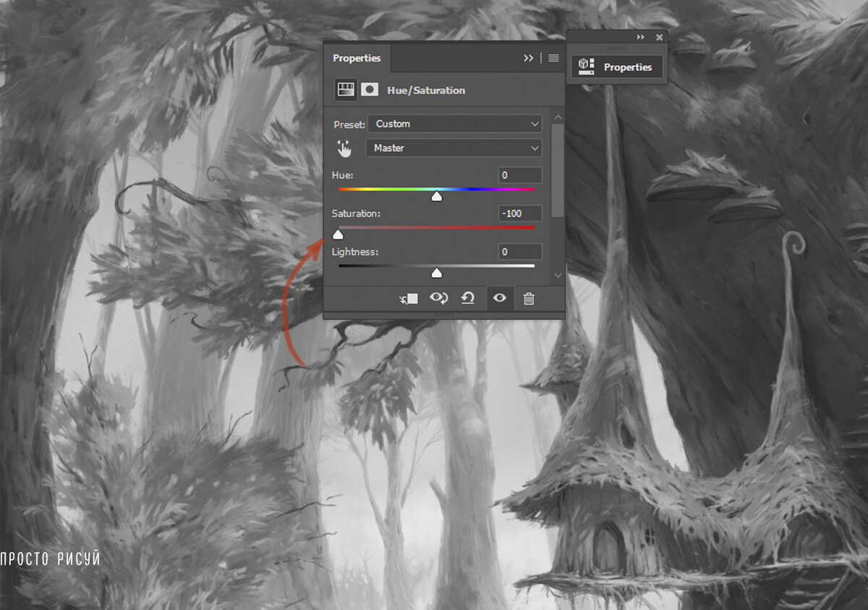The height and width of the screenshot is (610, 868).
Task: Click the Hue/Saturation adjustment icon
Action: [346, 90]
